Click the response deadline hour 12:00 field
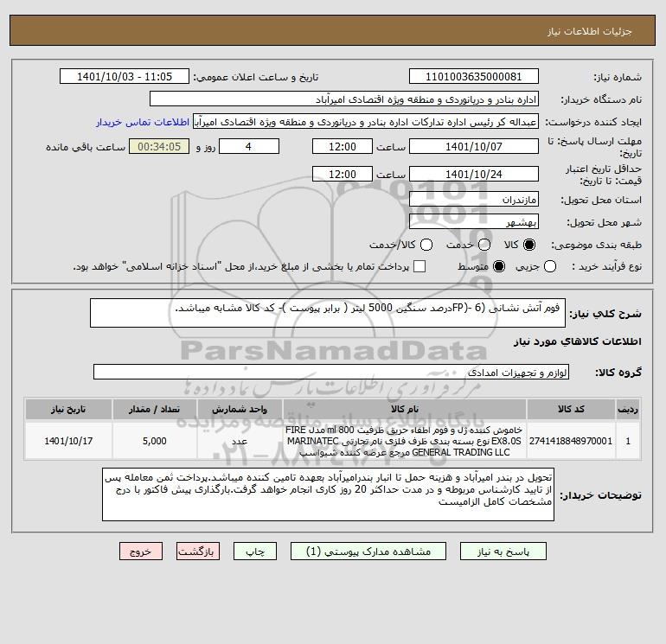This screenshot has height=644, width=666. coord(343,146)
